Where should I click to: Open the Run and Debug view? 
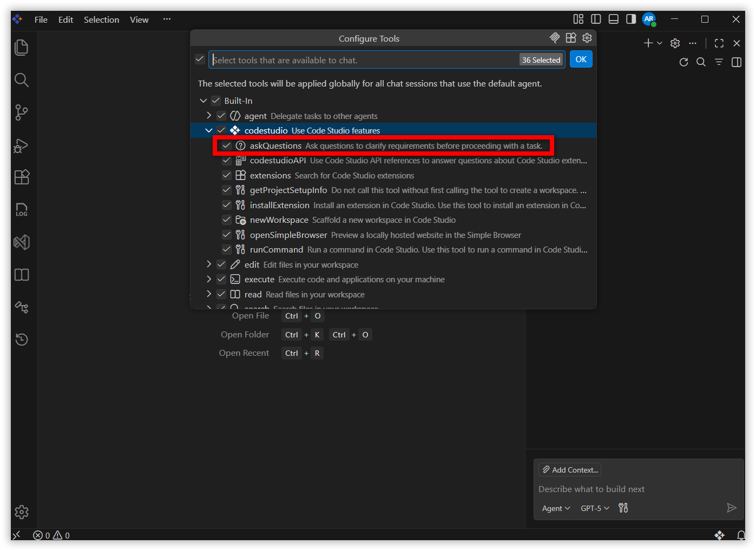point(22,145)
